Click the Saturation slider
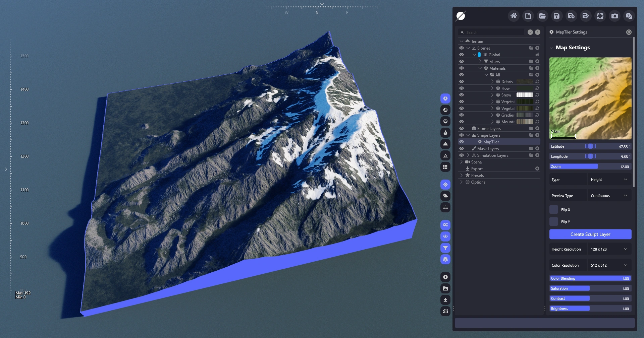 click(590, 289)
